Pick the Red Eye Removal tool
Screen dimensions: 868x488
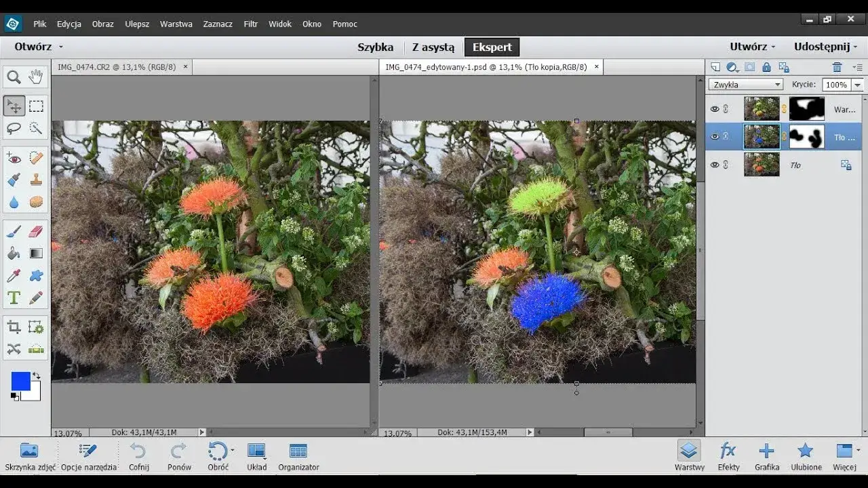point(14,159)
